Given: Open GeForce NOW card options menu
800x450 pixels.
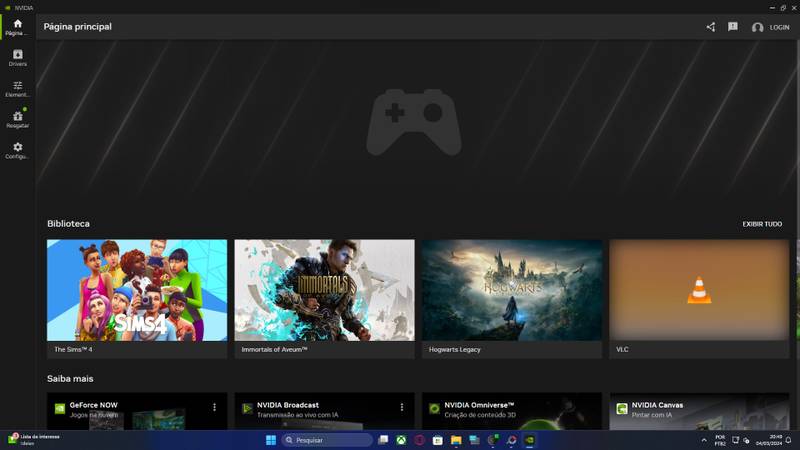Looking at the screenshot, I should click(x=214, y=407).
